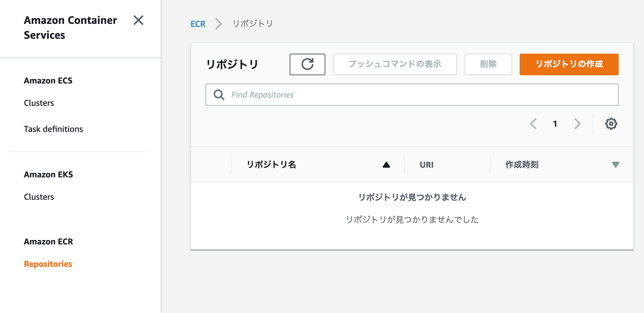Screen dimensions: 644x313
Task: Refresh the repositories list
Action: 307,64
